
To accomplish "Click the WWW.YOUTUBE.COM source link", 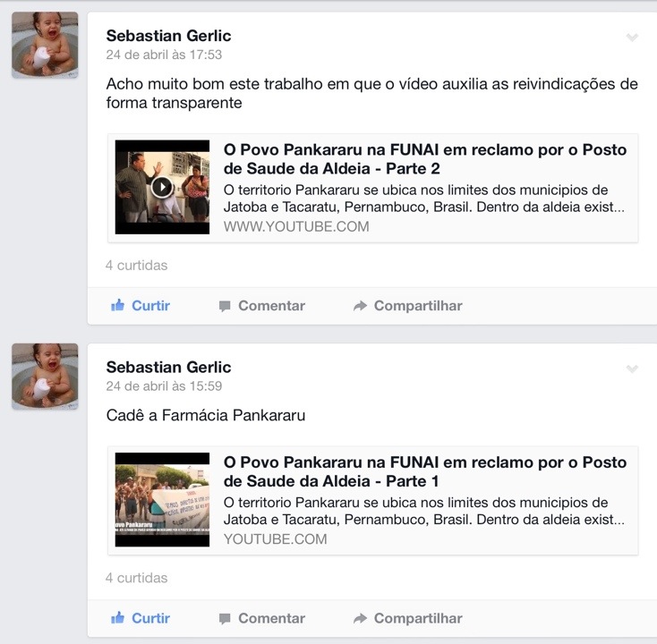I will pyautogui.click(x=296, y=226).
